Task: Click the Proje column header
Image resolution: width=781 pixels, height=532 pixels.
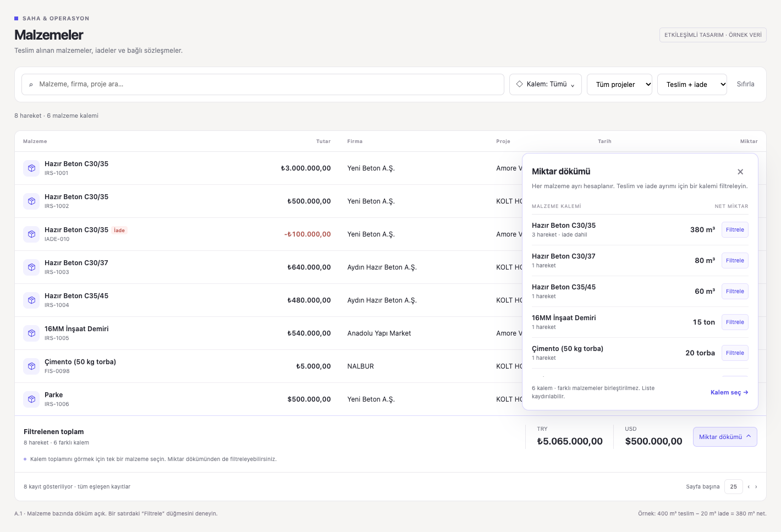Action: pos(503,141)
